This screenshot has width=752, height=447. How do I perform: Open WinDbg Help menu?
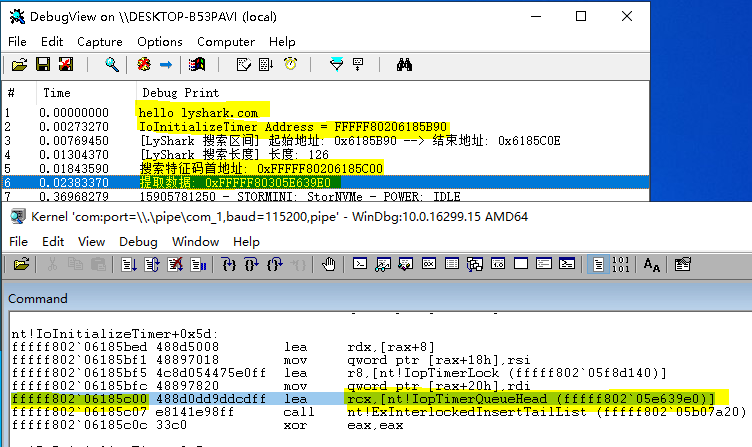point(247,242)
